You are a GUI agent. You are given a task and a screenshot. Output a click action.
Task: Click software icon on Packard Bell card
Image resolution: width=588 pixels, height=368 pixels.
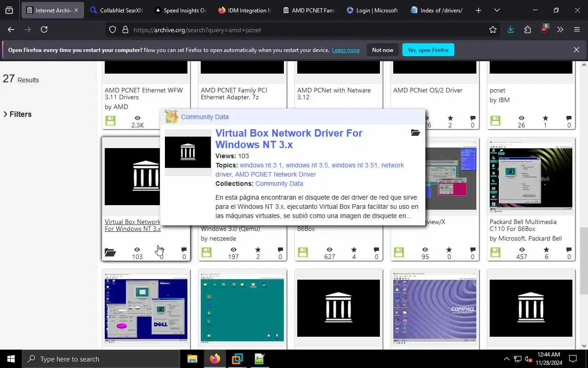coord(495,252)
